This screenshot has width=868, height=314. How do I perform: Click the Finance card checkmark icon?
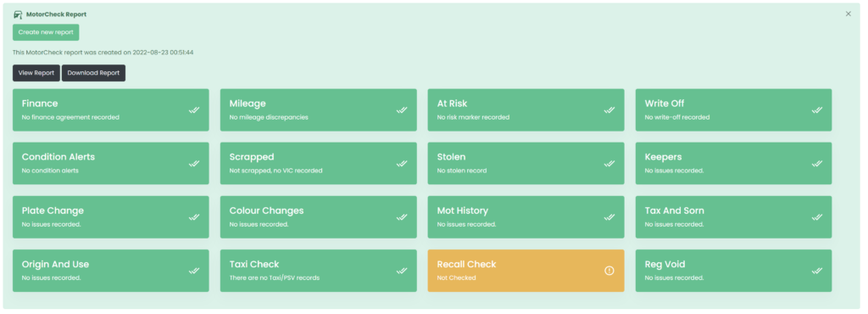[x=194, y=110]
